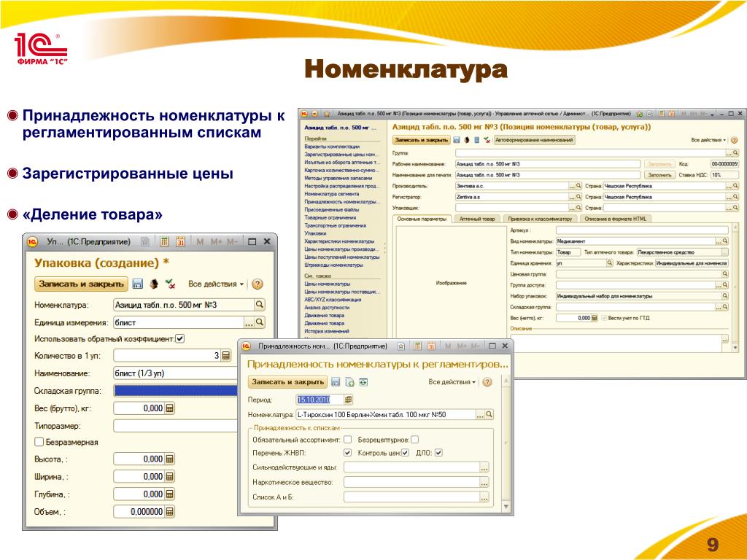Click the Типоразмер input field
This screenshot has width=747, height=560.
pyautogui.click(x=175, y=426)
